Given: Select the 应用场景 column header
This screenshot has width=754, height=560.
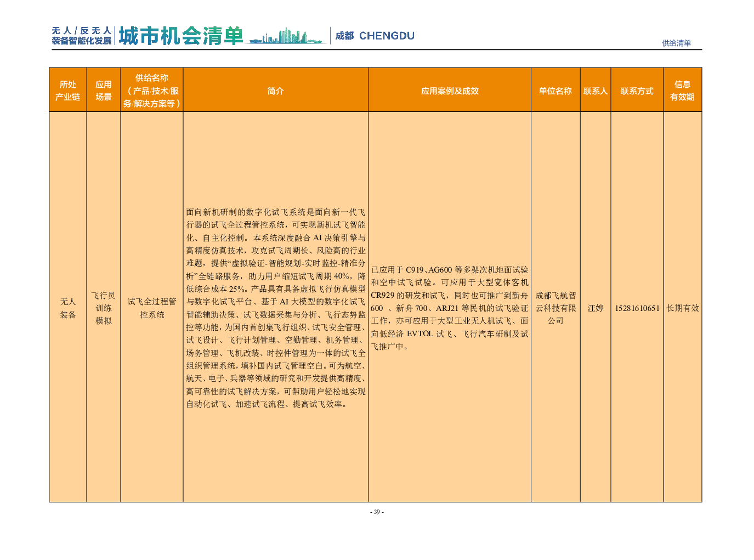Looking at the screenshot, I should (x=104, y=90).
